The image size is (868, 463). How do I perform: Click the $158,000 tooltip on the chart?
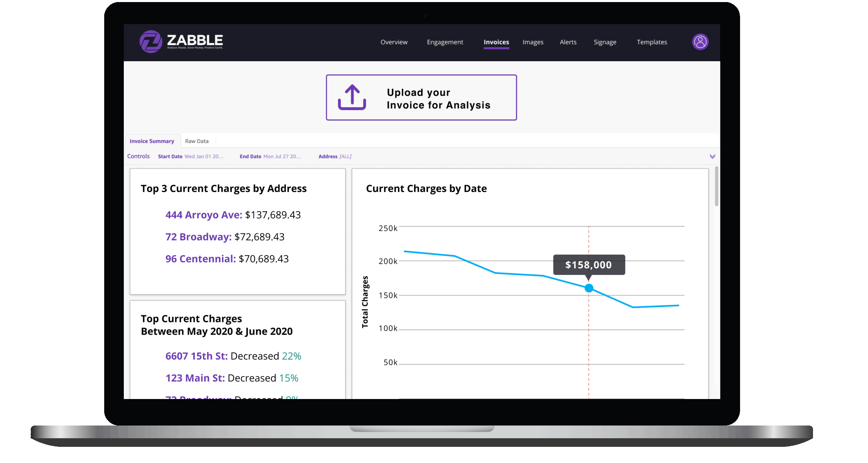click(589, 265)
